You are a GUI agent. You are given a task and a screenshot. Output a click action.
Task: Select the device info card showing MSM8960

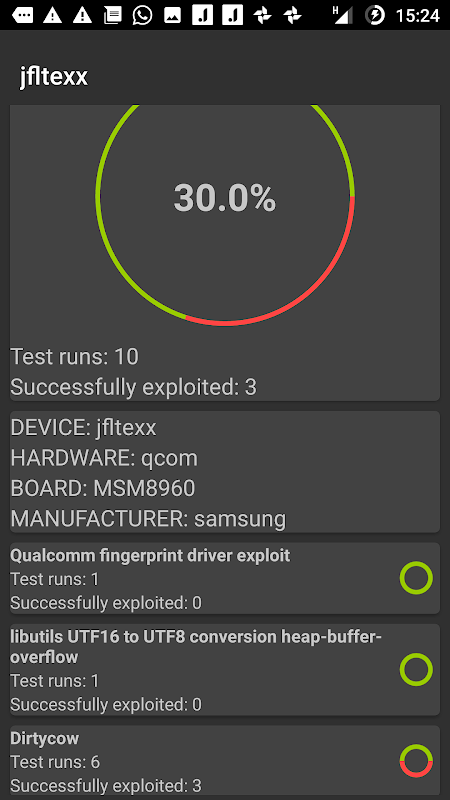(x=225, y=472)
